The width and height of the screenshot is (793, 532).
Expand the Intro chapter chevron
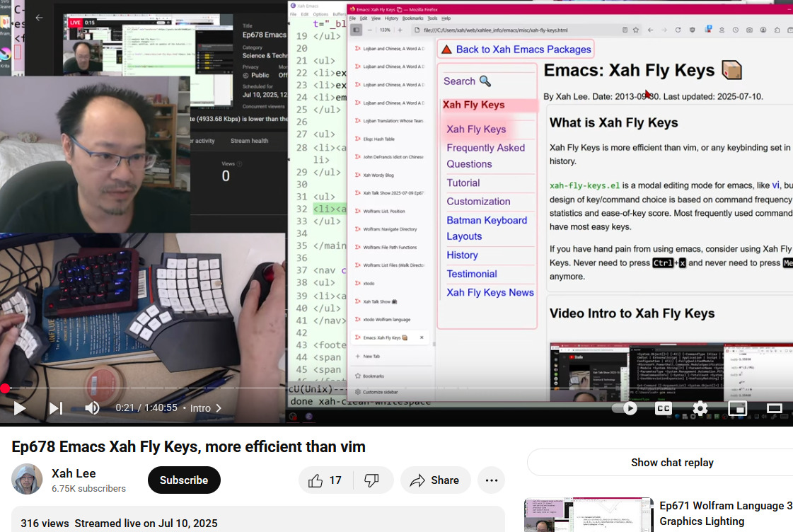219,408
